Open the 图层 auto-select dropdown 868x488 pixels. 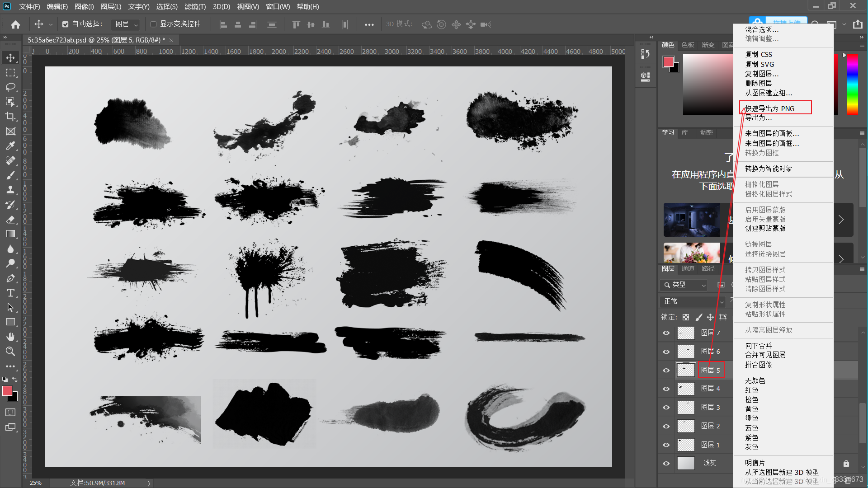click(126, 24)
